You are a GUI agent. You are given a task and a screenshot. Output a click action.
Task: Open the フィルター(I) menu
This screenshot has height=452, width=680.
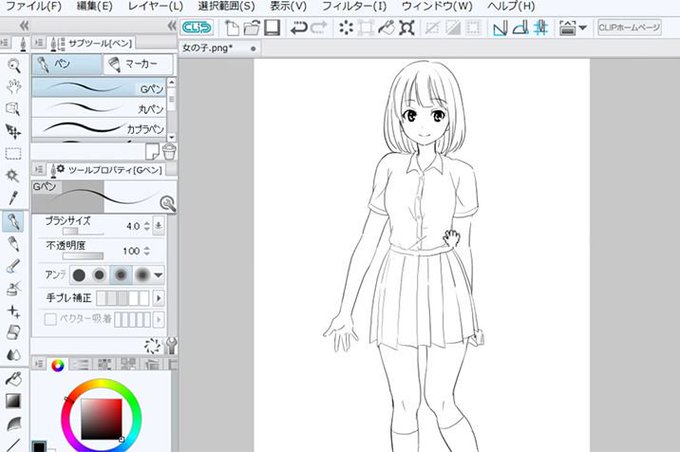(354, 7)
